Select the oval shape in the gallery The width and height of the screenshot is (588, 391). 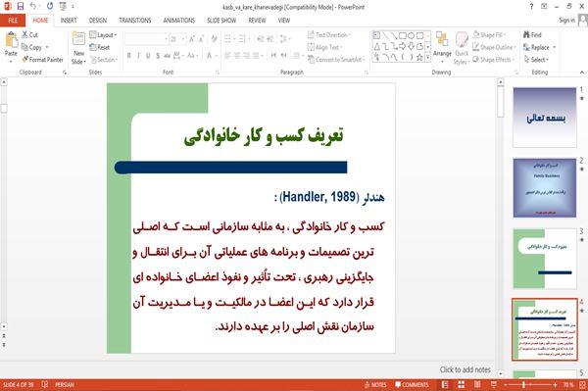411,35
